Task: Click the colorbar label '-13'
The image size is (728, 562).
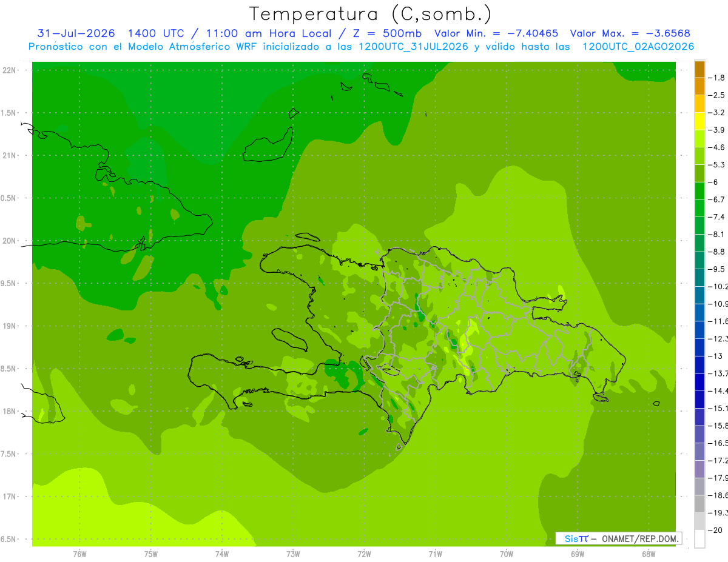Action: click(x=715, y=356)
